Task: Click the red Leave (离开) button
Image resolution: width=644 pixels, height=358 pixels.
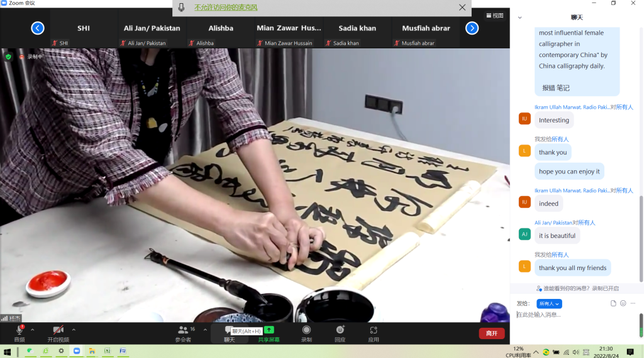Action: [491, 333]
